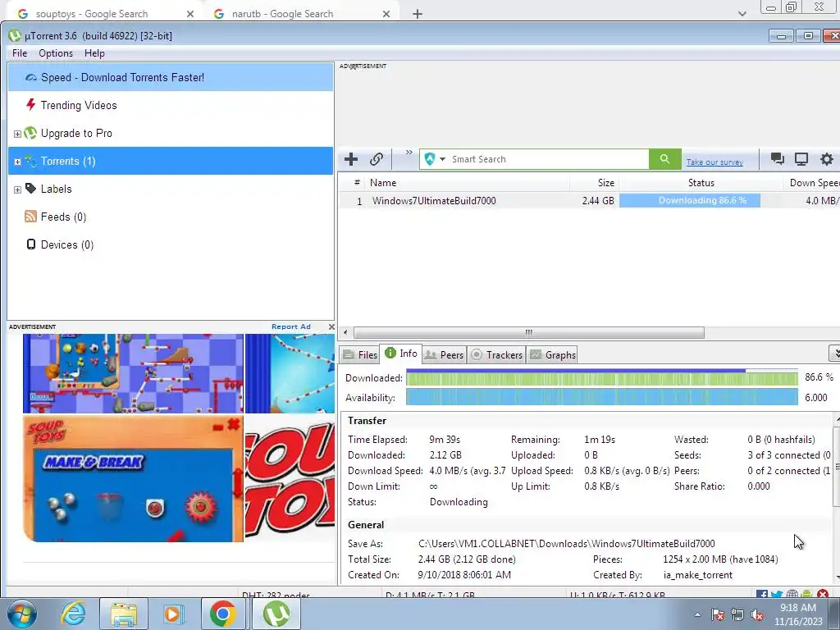Image resolution: width=840 pixels, height=630 pixels.
Task: Click the Facebook icon in the status bar
Action: (x=762, y=595)
